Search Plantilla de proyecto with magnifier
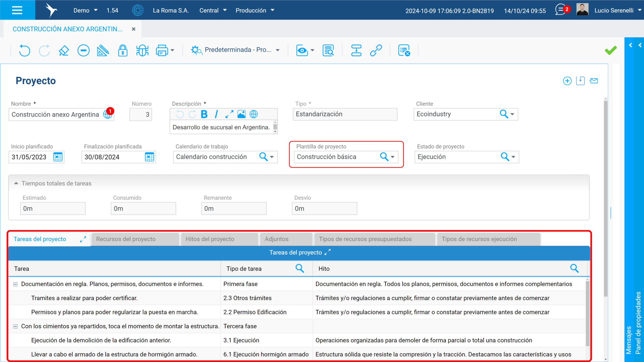Screen dimensions: 644x362 pyautogui.click(x=384, y=157)
